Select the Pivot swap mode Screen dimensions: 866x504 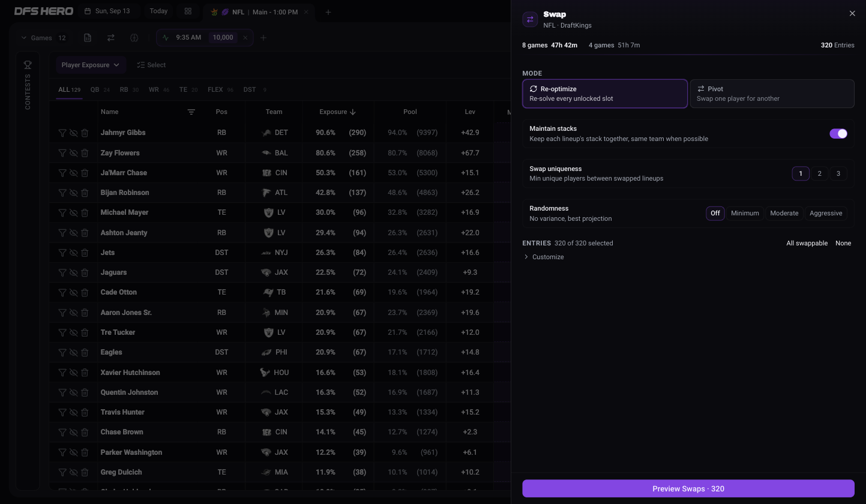tap(772, 94)
